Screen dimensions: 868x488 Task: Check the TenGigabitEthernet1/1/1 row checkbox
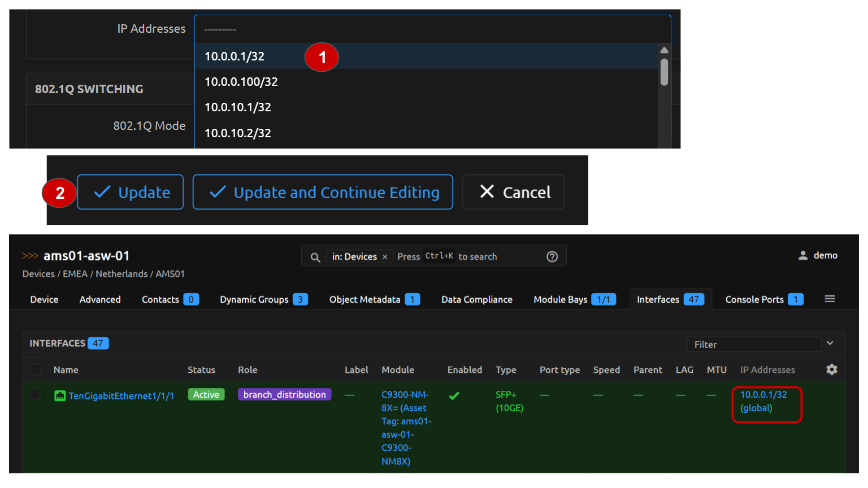coord(35,394)
